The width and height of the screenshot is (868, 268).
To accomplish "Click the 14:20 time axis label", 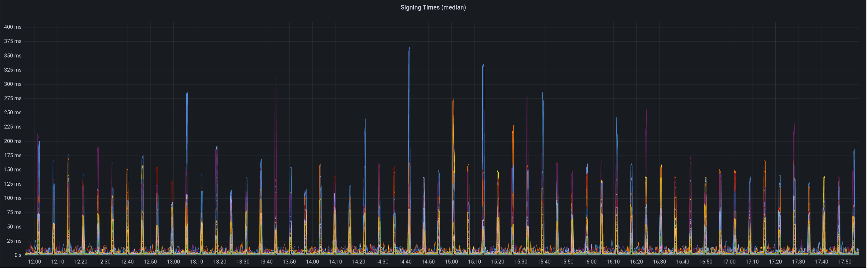I will [358, 262].
